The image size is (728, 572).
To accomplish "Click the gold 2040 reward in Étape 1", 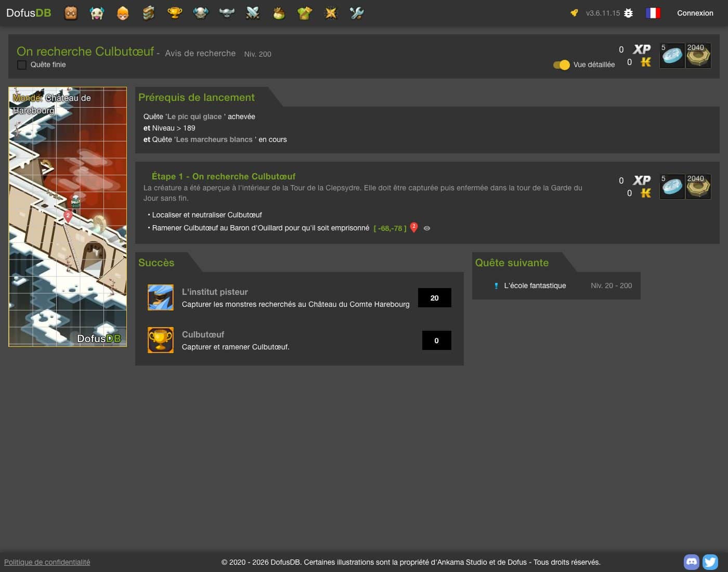I will 698,187.
